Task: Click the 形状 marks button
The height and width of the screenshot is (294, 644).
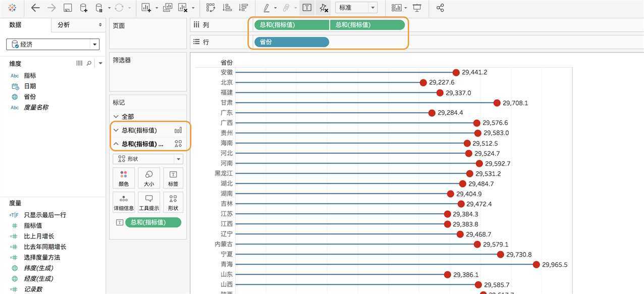Action: point(173,202)
